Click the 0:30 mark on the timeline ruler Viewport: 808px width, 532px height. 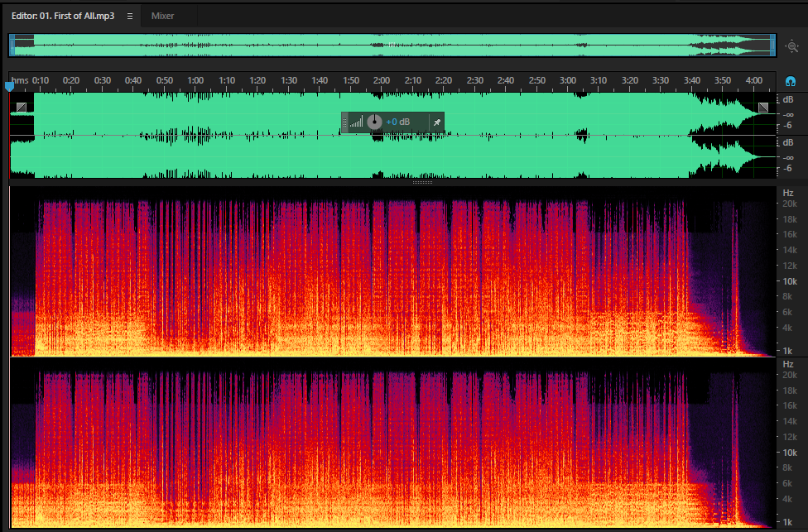[x=102, y=80]
